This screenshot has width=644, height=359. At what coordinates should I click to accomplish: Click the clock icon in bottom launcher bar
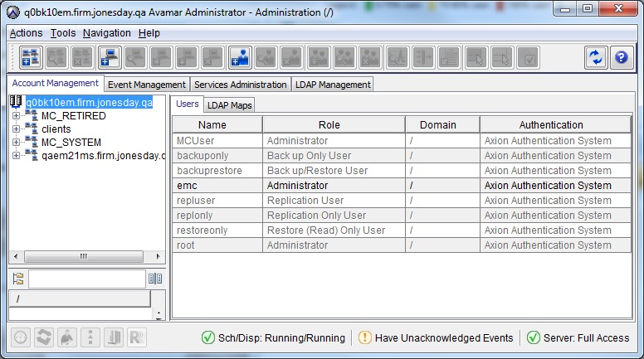click(21, 337)
